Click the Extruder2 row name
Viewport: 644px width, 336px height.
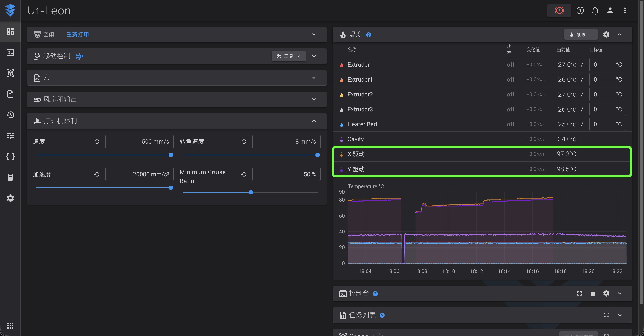pyautogui.click(x=360, y=94)
